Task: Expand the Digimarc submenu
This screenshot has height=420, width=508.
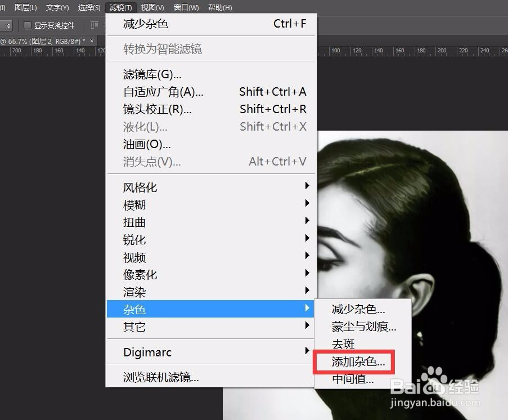Action: pyautogui.click(x=210, y=352)
